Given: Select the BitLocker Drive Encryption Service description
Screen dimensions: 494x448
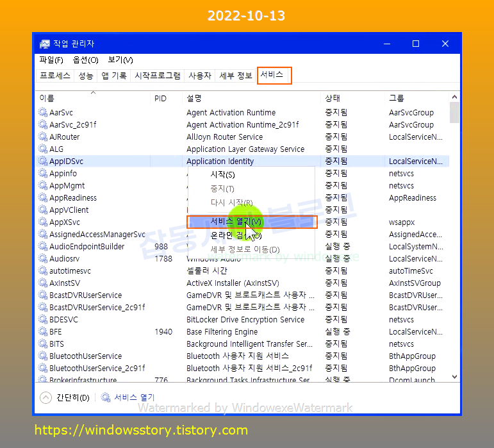Looking at the screenshot, I should pos(245,319).
